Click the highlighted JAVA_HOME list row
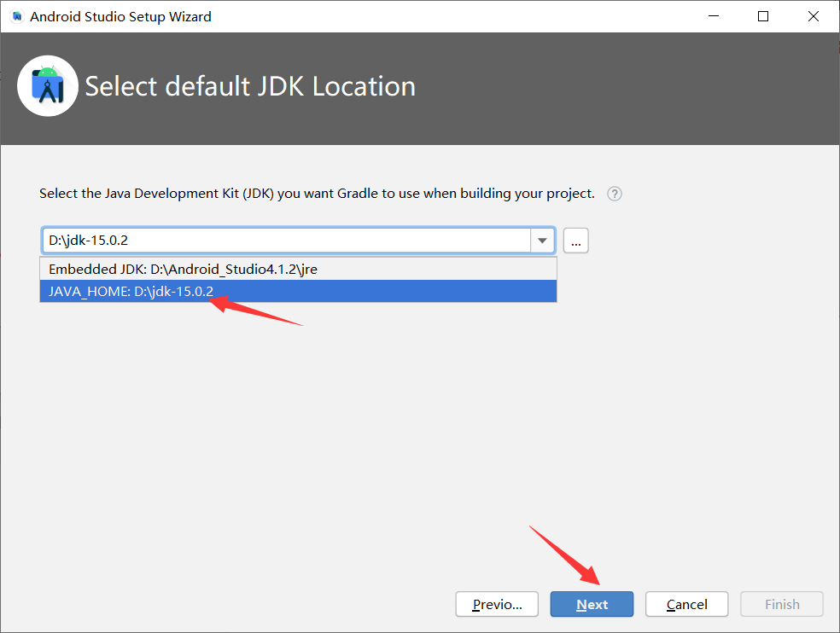The width and height of the screenshot is (840, 633). pyautogui.click(x=297, y=291)
